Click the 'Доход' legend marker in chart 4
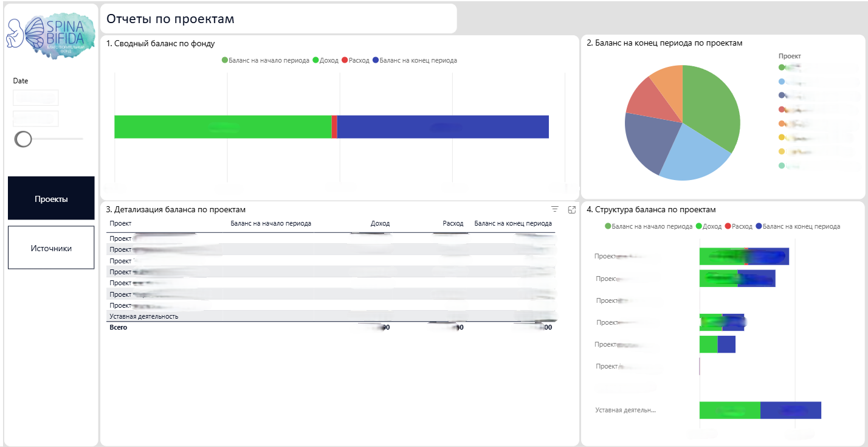This screenshot has height=447, width=868. (x=698, y=226)
